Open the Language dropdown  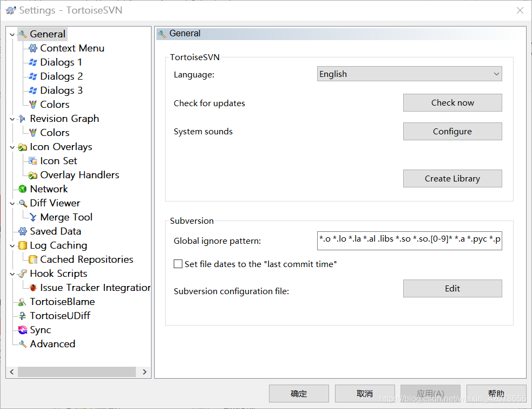pyautogui.click(x=409, y=74)
